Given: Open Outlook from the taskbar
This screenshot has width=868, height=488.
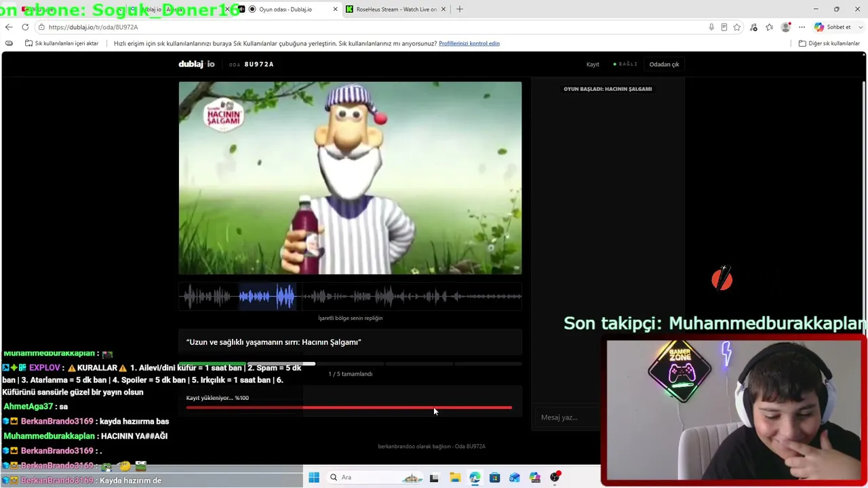Looking at the screenshot, I should pos(515,477).
